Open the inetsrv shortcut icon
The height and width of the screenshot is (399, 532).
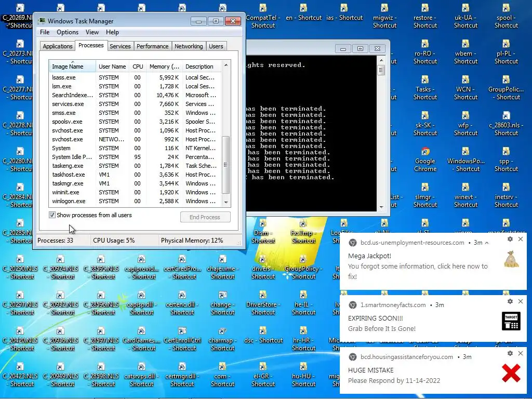point(506,195)
